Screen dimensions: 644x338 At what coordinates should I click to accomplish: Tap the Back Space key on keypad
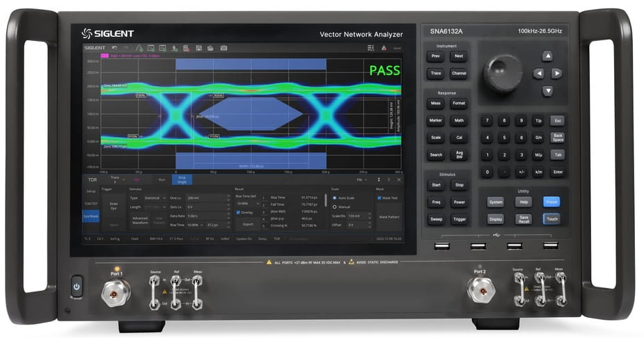tap(558, 138)
